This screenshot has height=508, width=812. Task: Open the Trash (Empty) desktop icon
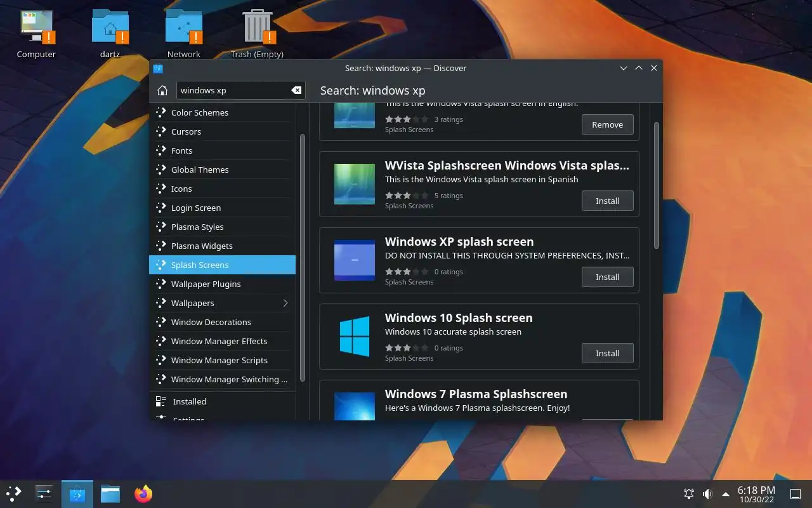pyautogui.click(x=257, y=34)
